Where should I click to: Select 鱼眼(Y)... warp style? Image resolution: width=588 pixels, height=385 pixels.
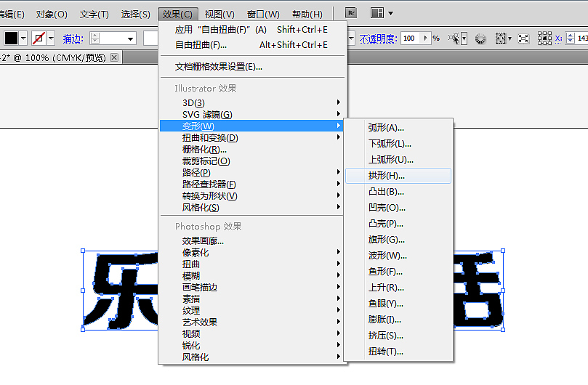tap(398, 304)
